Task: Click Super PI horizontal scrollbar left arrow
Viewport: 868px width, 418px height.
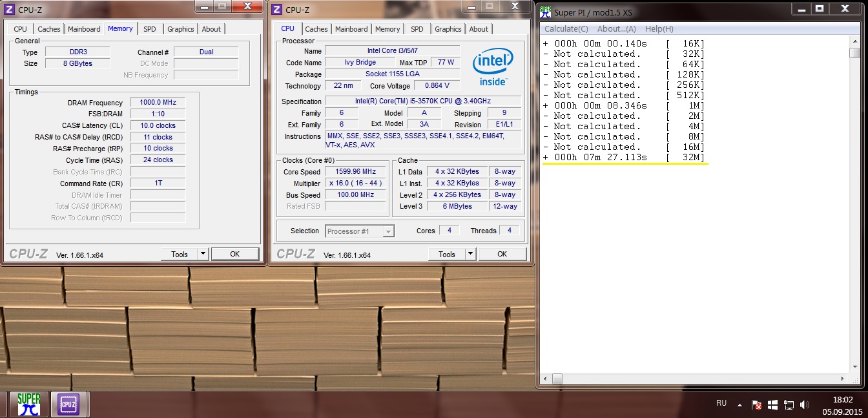Action: tap(546, 379)
